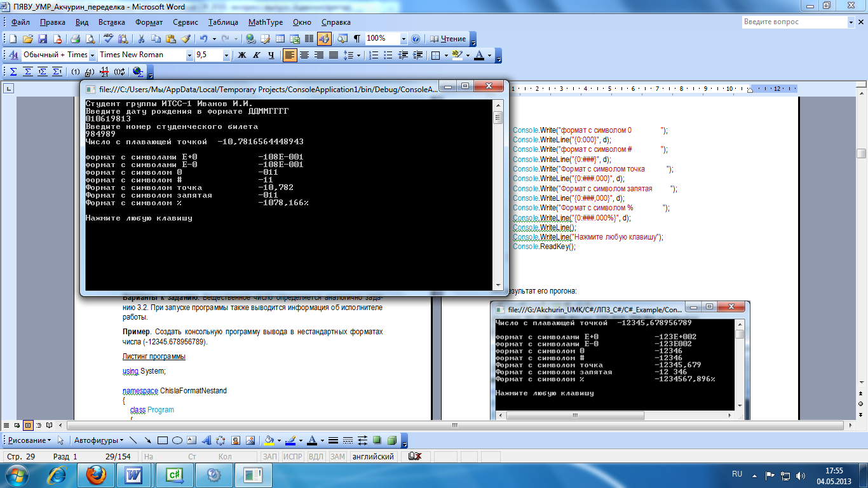
Task: Click the Open file folder icon
Action: (28, 39)
